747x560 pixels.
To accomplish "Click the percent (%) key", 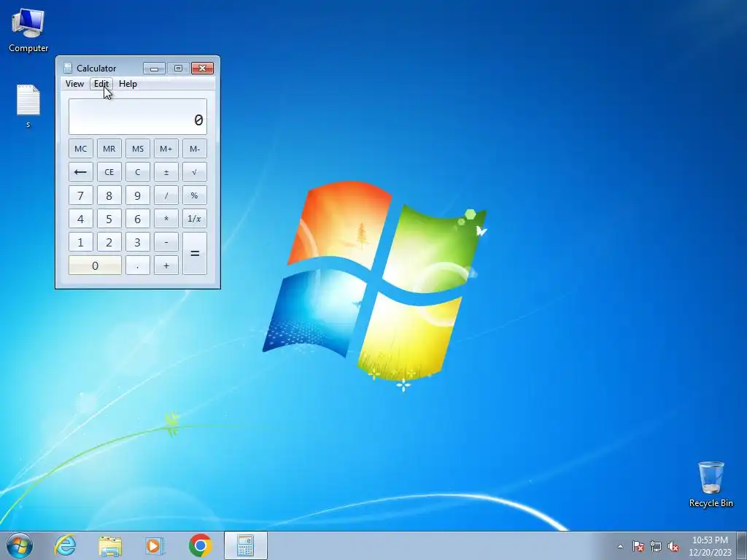I will tap(195, 195).
